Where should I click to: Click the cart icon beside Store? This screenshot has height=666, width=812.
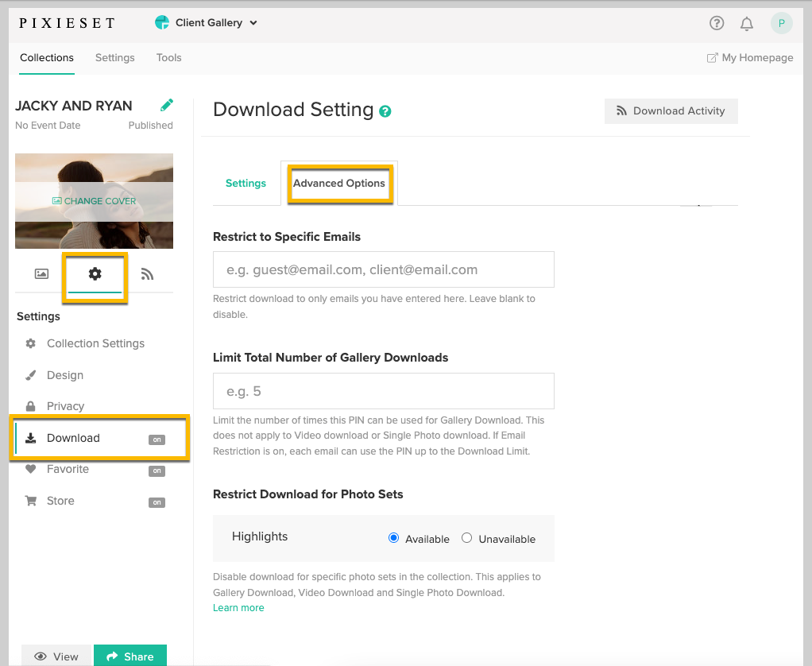(x=31, y=501)
